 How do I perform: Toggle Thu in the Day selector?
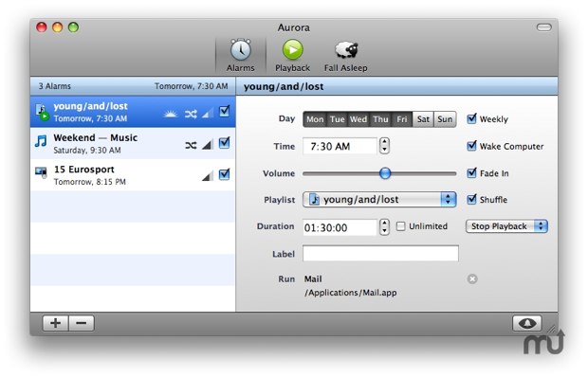[x=381, y=119]
